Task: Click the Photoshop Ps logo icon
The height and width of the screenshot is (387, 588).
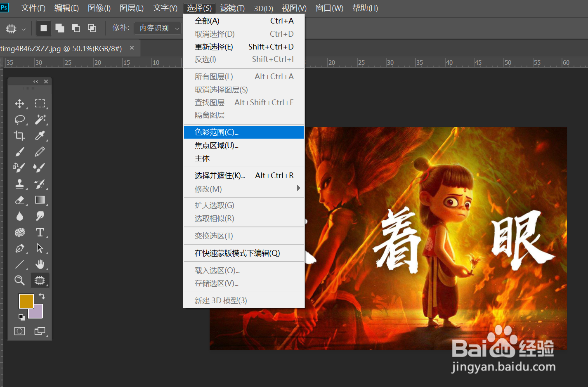Action: tap(5, 7)
